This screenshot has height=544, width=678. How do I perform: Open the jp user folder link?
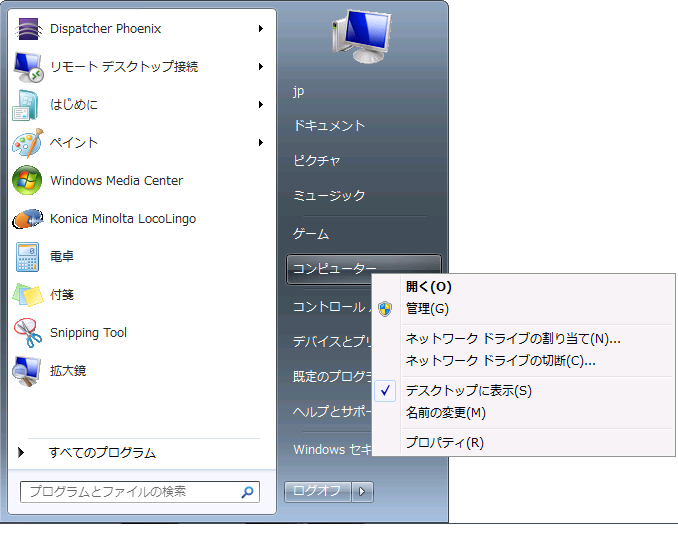(x=299, y=92)
